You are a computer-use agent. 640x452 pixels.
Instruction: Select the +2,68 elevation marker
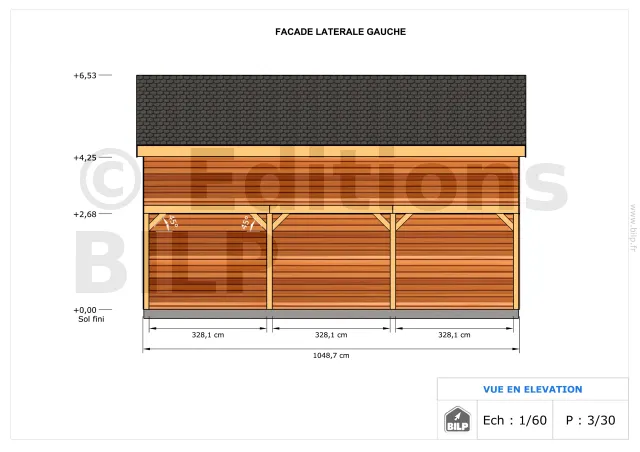pos(84,213)
